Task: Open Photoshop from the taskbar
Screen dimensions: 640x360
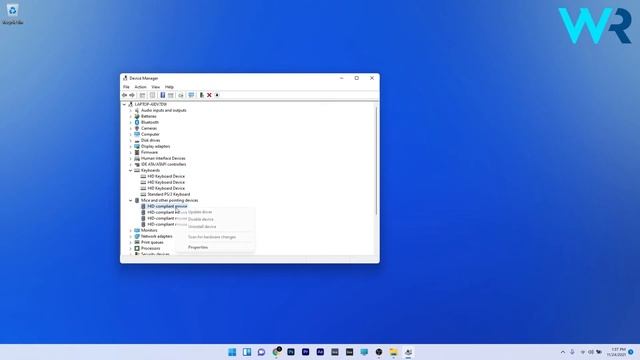Action: [291, 352]
